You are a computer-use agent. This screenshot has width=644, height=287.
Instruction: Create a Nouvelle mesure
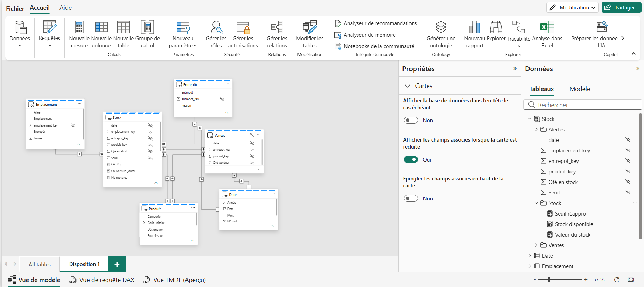[x=79, y=34]
